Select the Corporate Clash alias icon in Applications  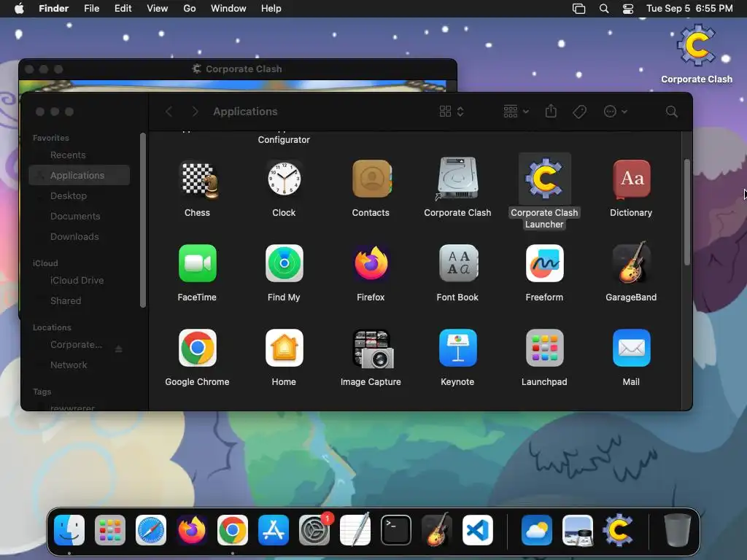(457, 179)
